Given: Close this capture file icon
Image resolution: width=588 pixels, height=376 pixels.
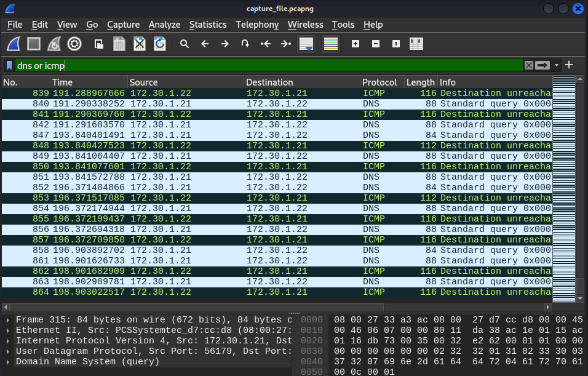Looking at the screenshot, I should (140, 44).
